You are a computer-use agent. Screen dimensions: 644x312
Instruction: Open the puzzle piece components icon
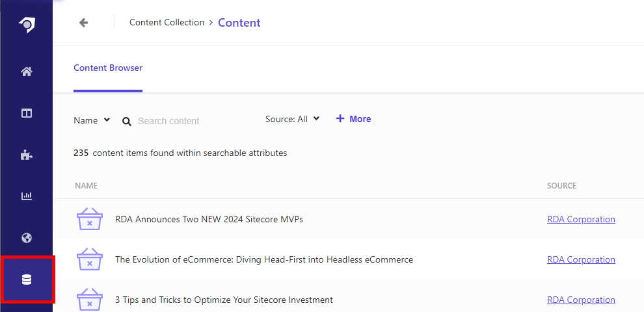click(x=27, y=155)
